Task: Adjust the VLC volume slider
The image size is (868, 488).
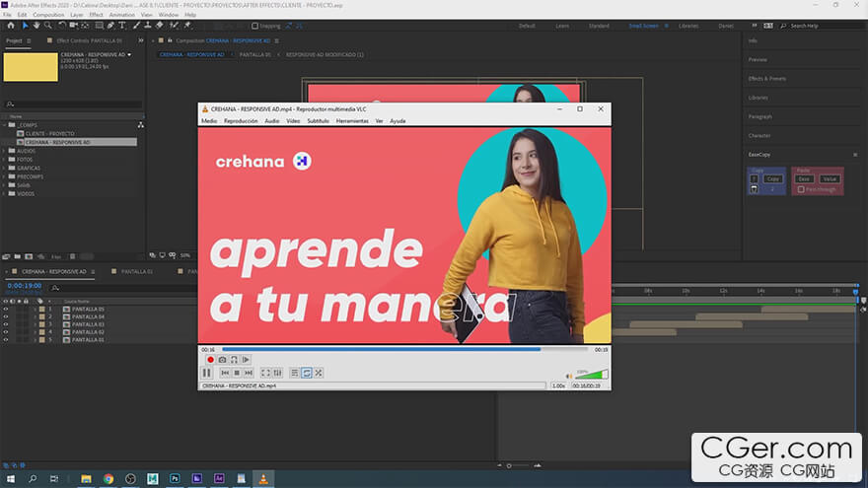Action: point(592,374)
